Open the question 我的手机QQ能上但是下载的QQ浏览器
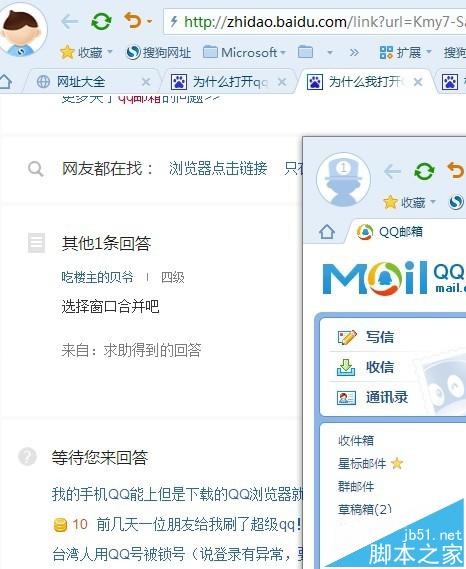Viewport: 466px width, 569px height. pyautogui.click(x=177, y=494)
